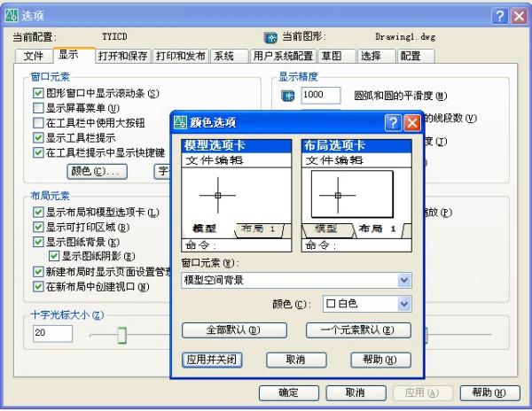Click the 全部默认 button
Screen dimensions: 532x411
point(235,330)
